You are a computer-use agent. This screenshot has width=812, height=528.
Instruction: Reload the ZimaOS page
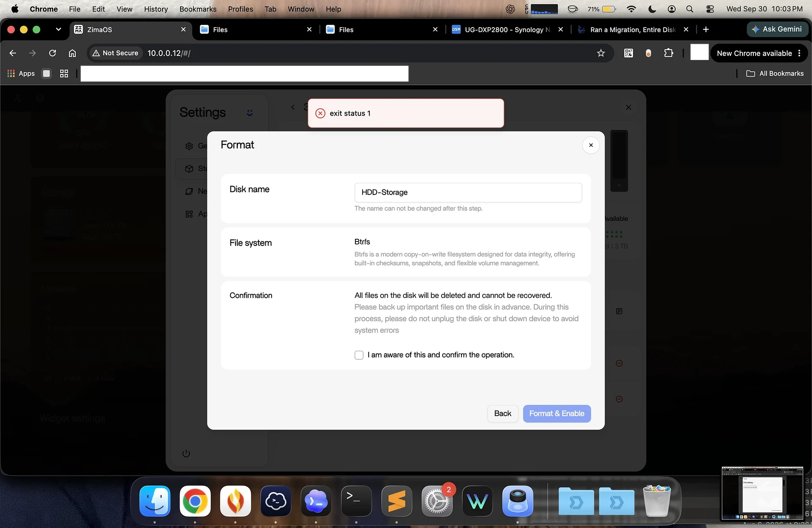click(x=52, y=53)
